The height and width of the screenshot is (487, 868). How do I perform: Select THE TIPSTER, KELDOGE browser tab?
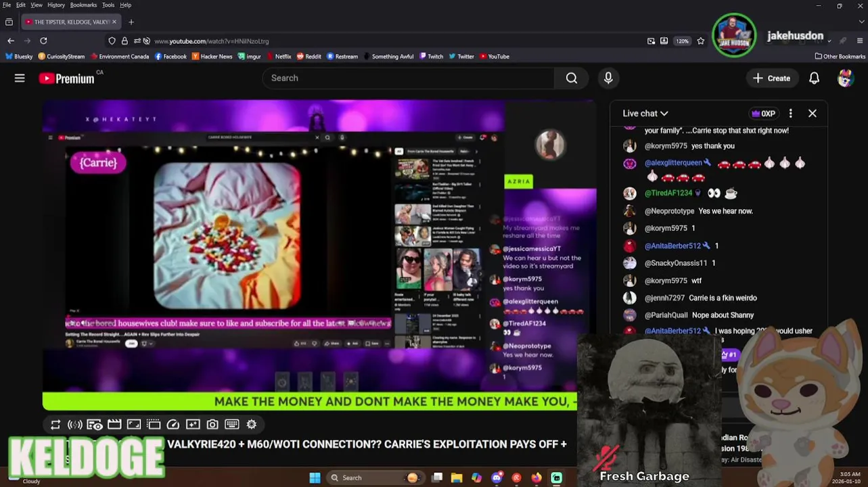[71, 22]
